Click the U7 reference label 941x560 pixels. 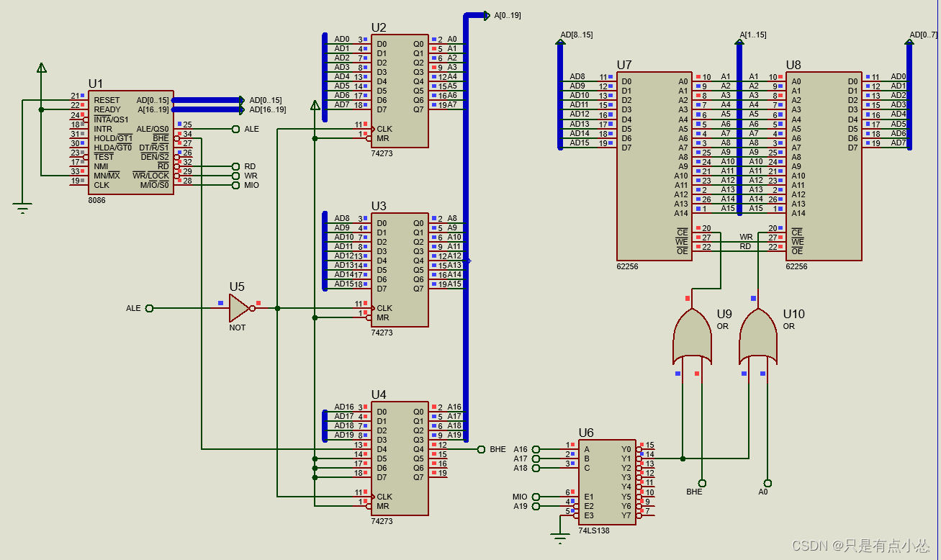pyautogui.click(x=624, y=65)
